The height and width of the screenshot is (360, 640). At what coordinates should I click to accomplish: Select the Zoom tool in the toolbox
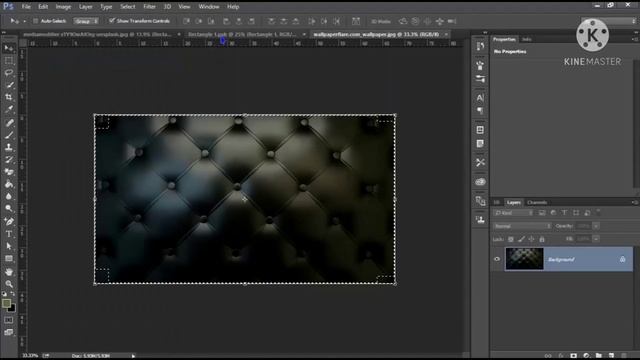(9, 284)
